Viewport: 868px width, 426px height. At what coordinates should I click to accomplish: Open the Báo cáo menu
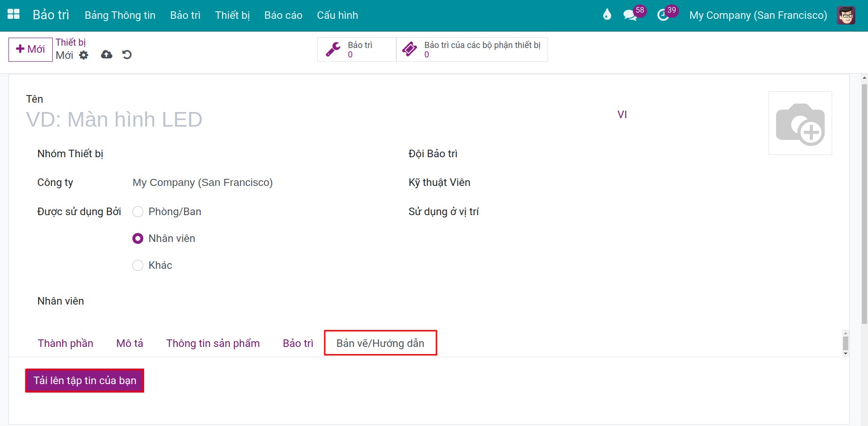tap(283, 15)
